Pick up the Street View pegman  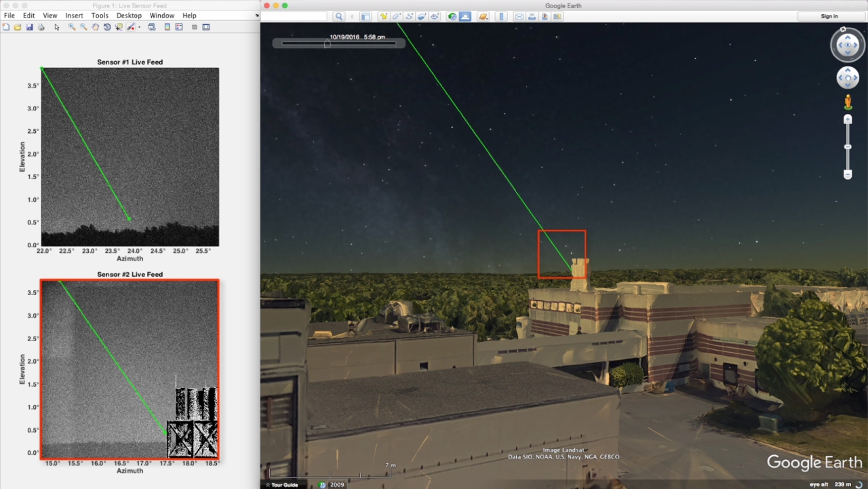point(848,102)
